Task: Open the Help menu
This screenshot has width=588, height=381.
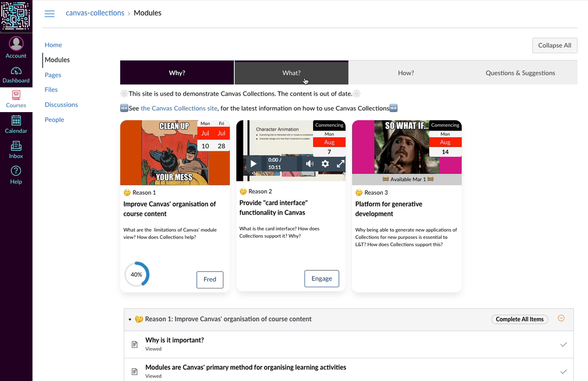Action: (x=16, y=175)
